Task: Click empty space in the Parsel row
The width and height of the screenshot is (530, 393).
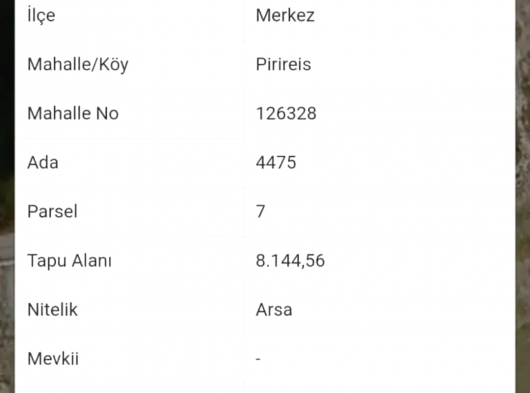Action: 389,212
